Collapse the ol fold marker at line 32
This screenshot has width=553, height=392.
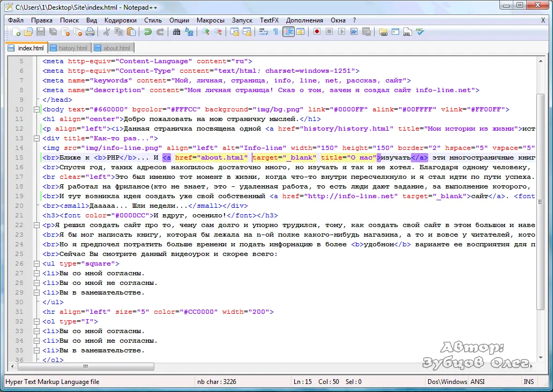(36, 321)
